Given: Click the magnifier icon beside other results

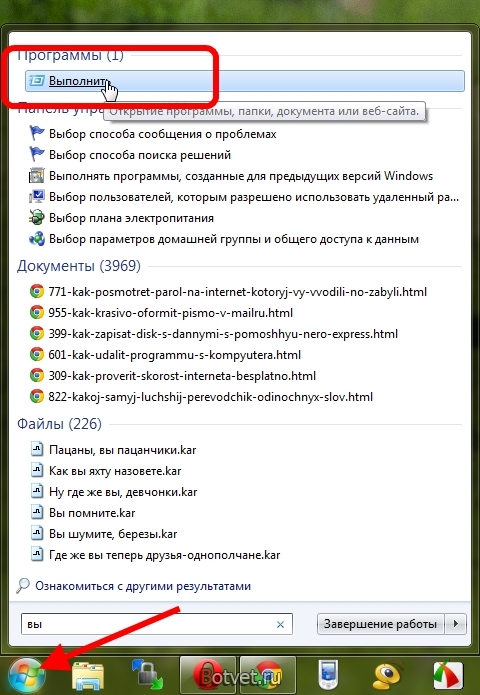Looking at the screenshot, I should coord(23,586).
